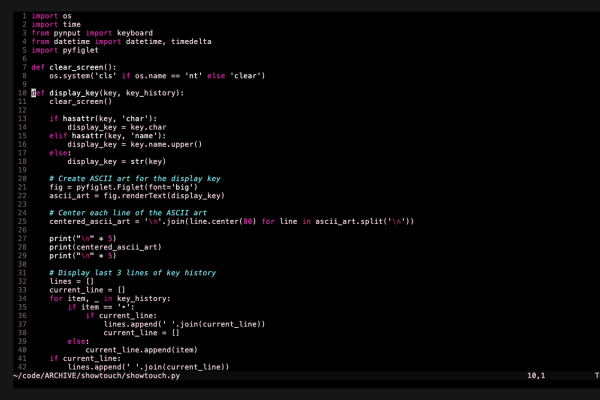Click 'lines = []' line

point(72,281)
